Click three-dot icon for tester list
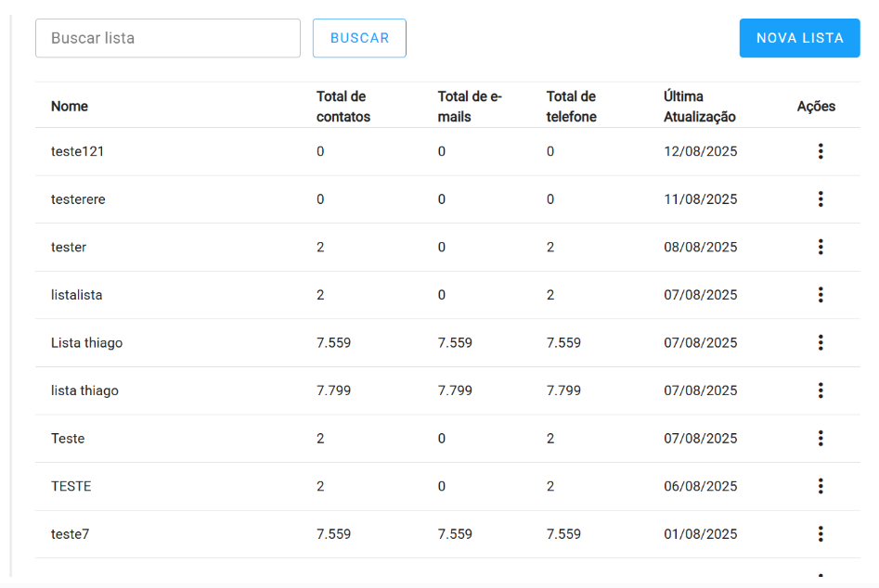879x588 pixels. (821, 247)
